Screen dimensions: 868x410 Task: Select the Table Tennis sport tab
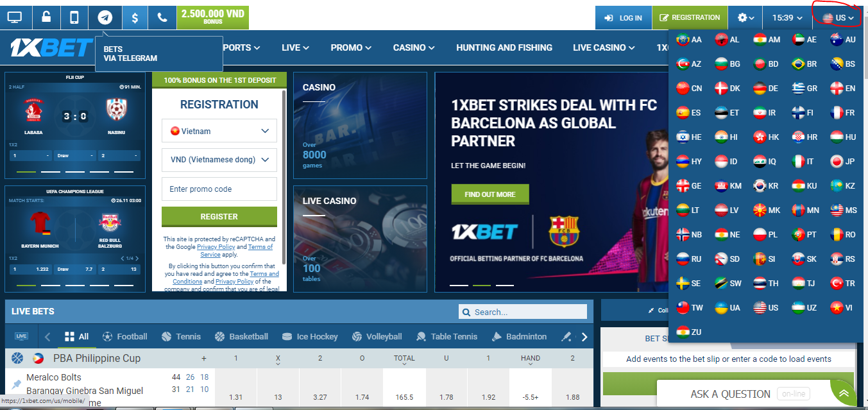pyautogui.click(x=447, y=336)
